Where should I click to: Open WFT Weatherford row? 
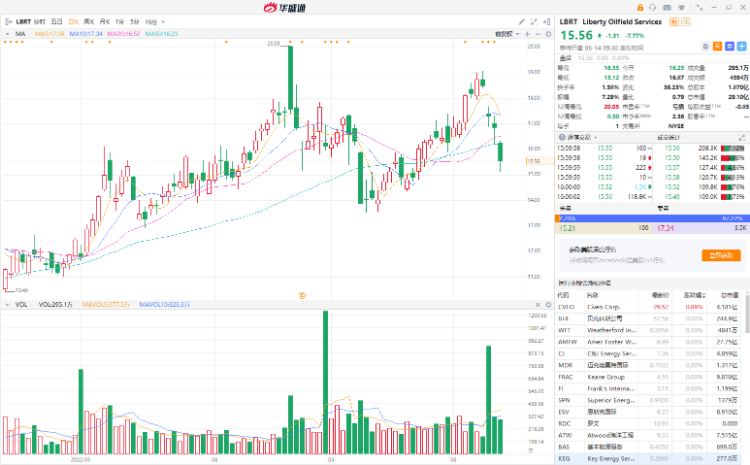click(x=649, y=330)
